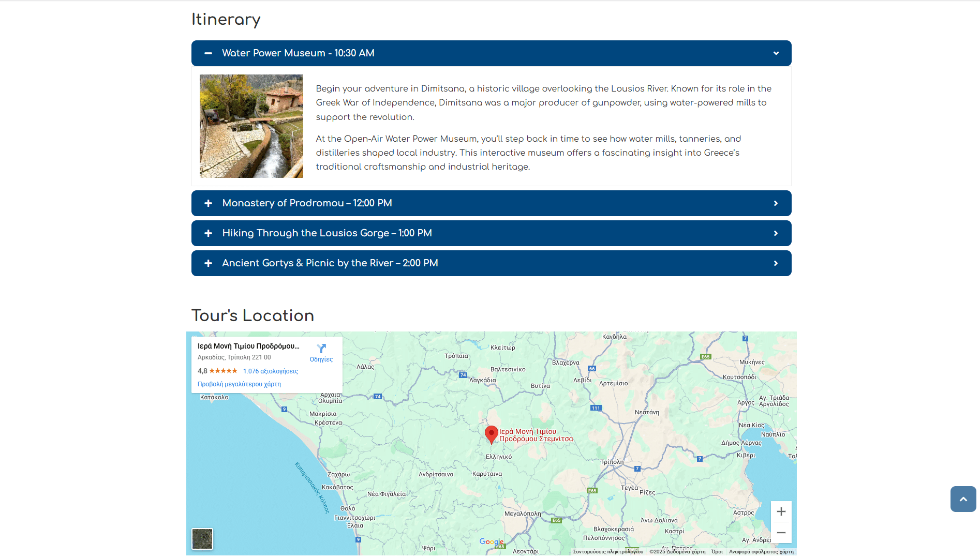
Task: Click plus icon beside Hiking Through Lousios Gorge
Action: 208,233
